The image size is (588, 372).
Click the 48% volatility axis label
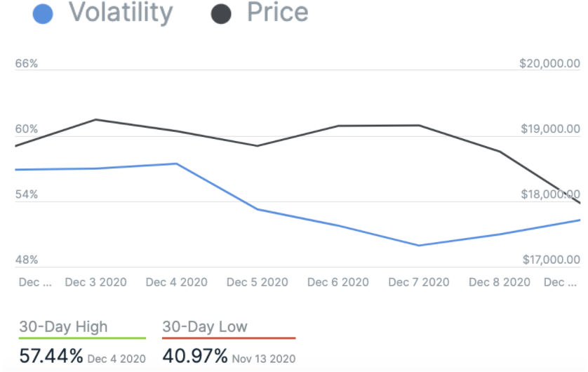tap(27, 260)
